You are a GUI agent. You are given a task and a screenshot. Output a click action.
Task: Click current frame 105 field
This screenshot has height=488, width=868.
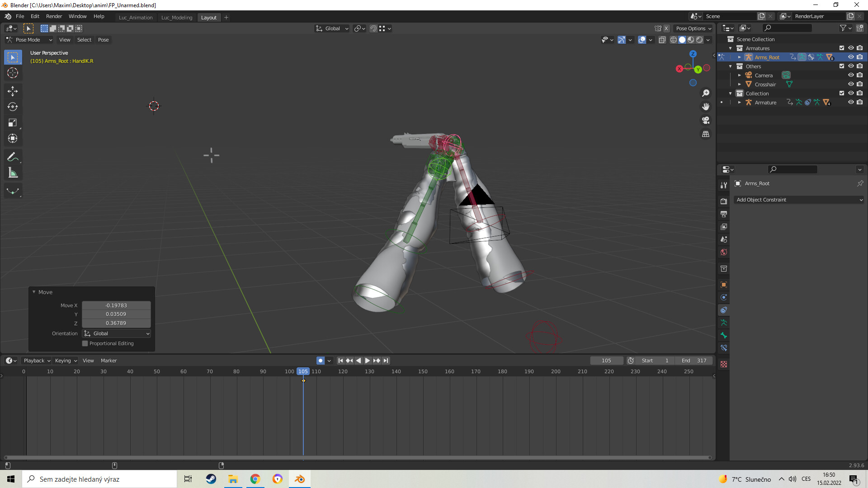(607, 361)
